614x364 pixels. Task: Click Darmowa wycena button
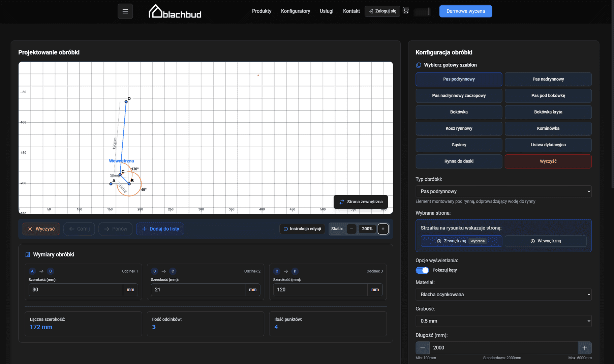pos(465,11)
